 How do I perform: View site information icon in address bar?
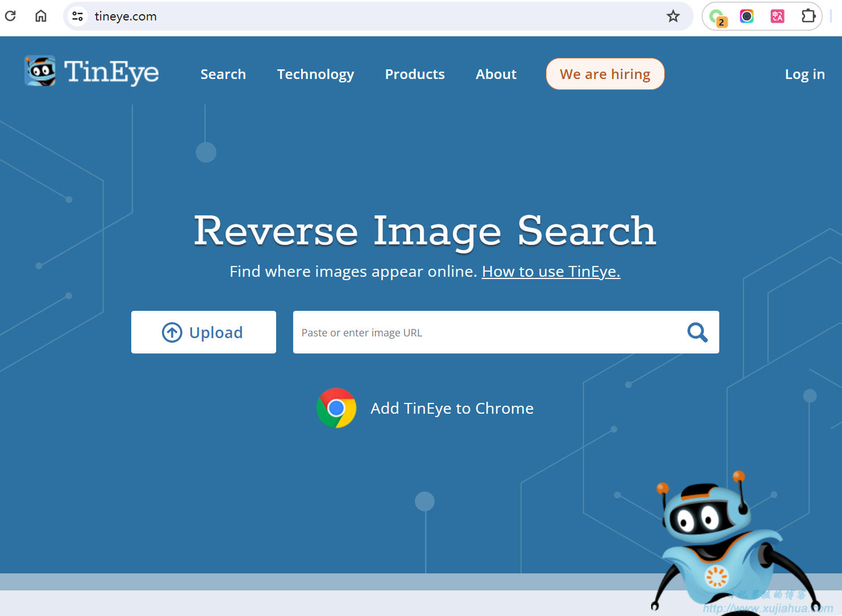tap(78, 16)
